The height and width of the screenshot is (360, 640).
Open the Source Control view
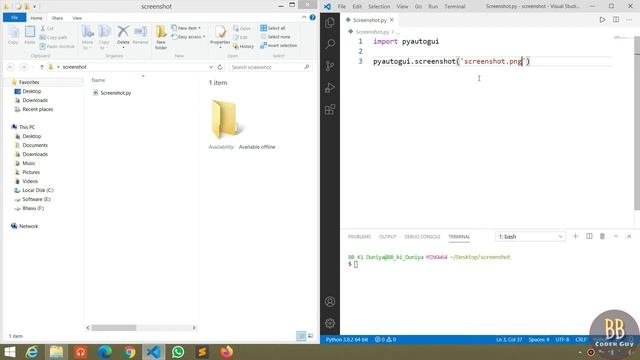click(x=330, y=66)
